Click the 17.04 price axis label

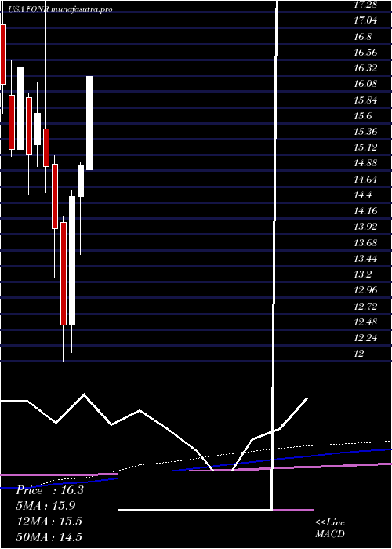click(365, 20)
